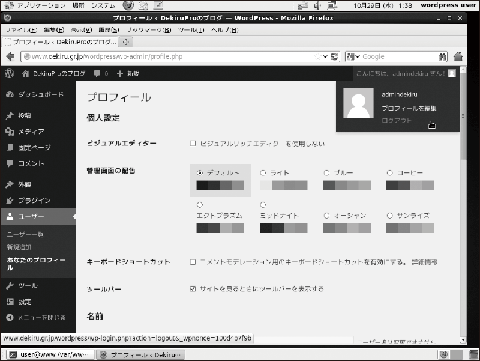Open the URL bar history dropdown arrow

pyautogui.click(x=325, y=57)
